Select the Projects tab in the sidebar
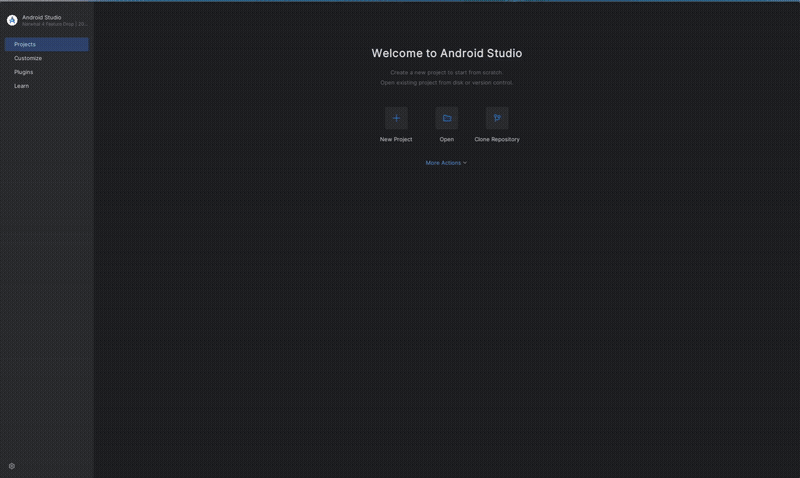Screen dimensions: 800x478 click(46, 44)
